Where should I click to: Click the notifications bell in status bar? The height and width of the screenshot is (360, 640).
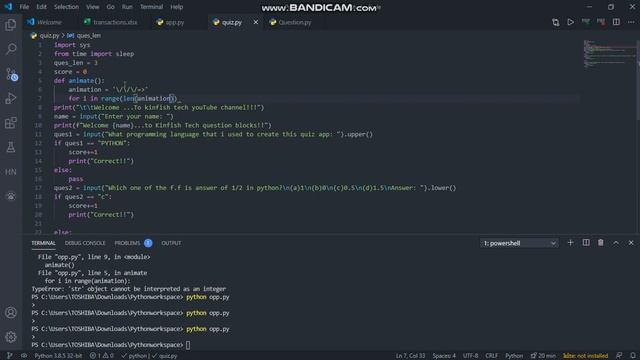[633, 356]
